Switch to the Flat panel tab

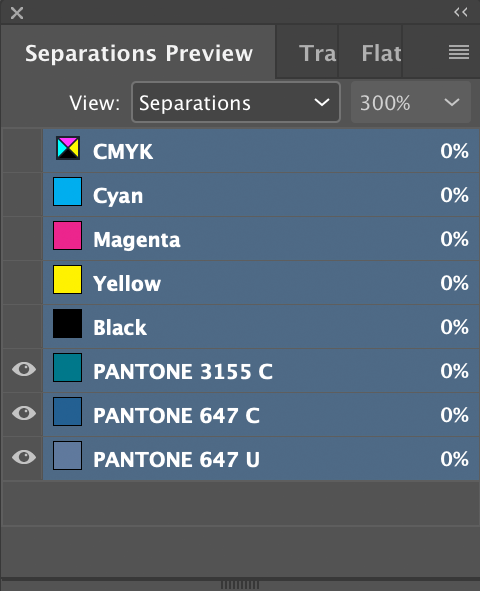pos(381,53)
